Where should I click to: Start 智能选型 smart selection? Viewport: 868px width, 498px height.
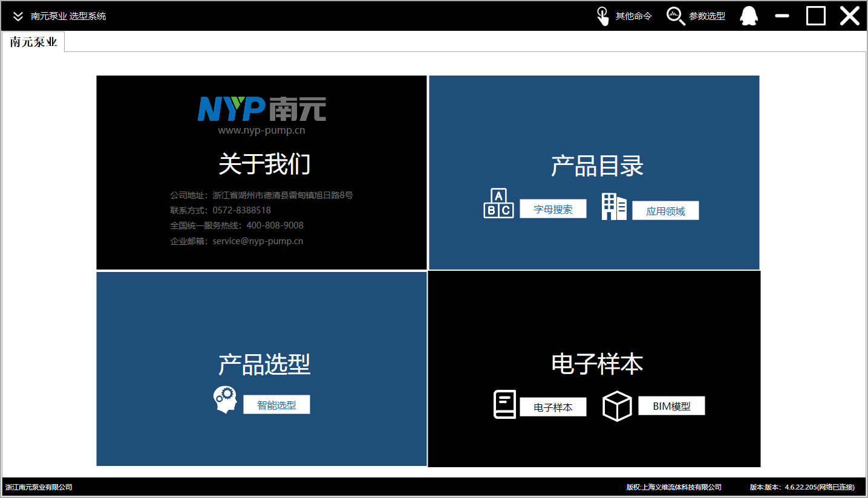[276, 404]
